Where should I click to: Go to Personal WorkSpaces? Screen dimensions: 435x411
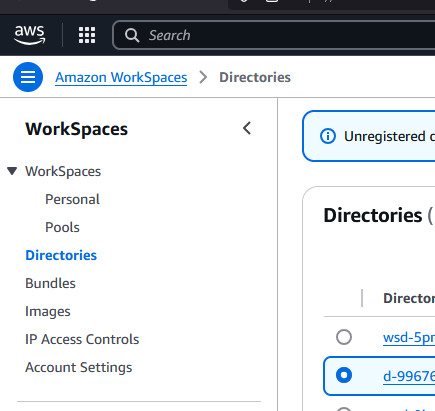pos(72,199)
